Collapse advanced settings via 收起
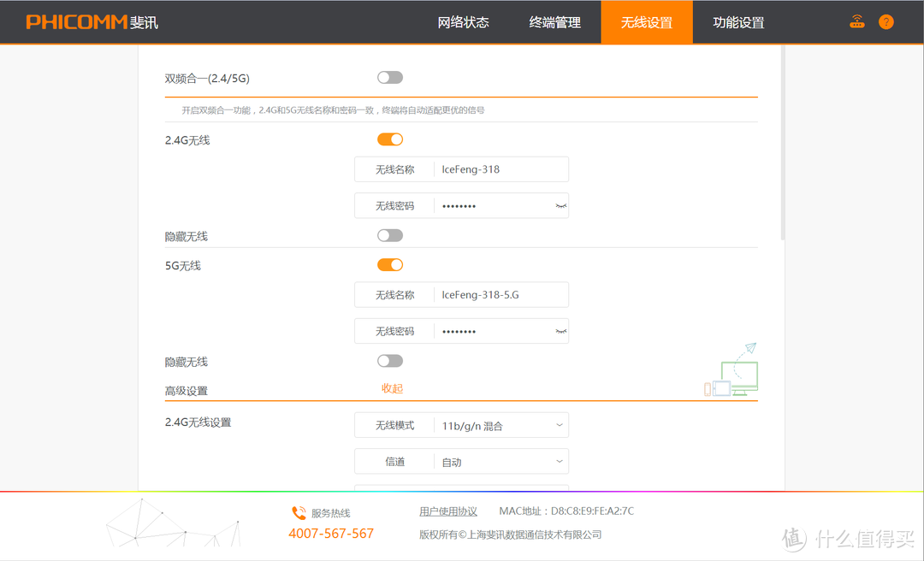The height and width of the screenshot is (561, 924). click(x=392, y=387)
